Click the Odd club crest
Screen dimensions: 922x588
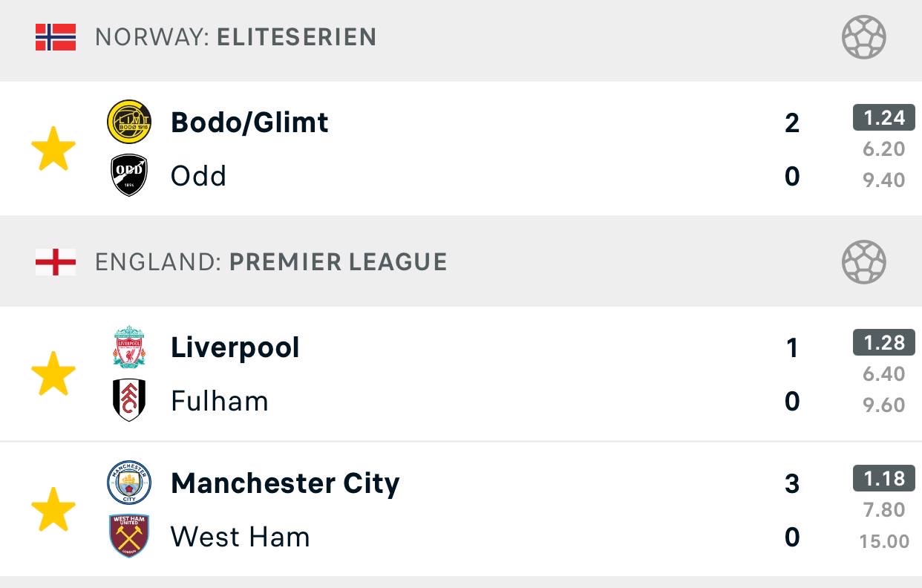(129, 175)
